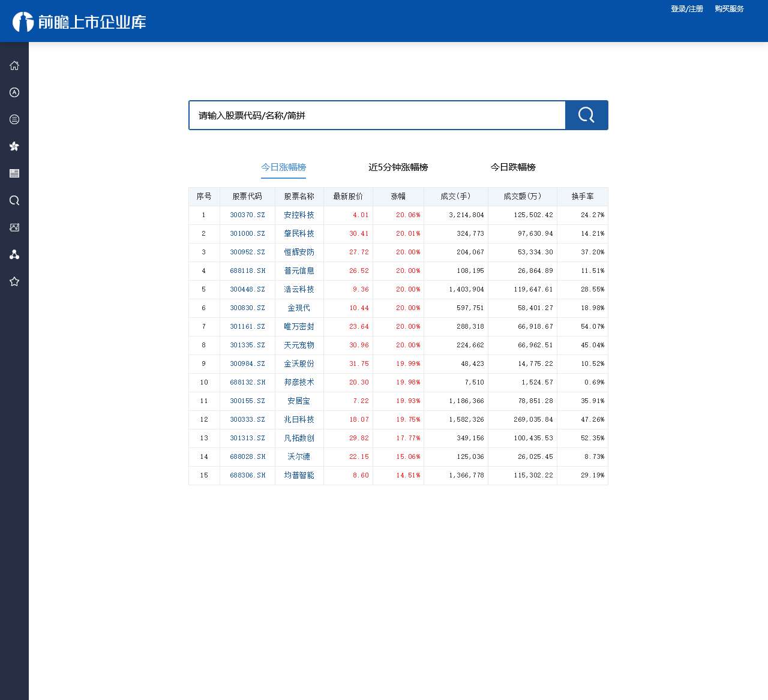
Task: Switch to 今日跌幅榜 tab
Action: coord(513,167)
